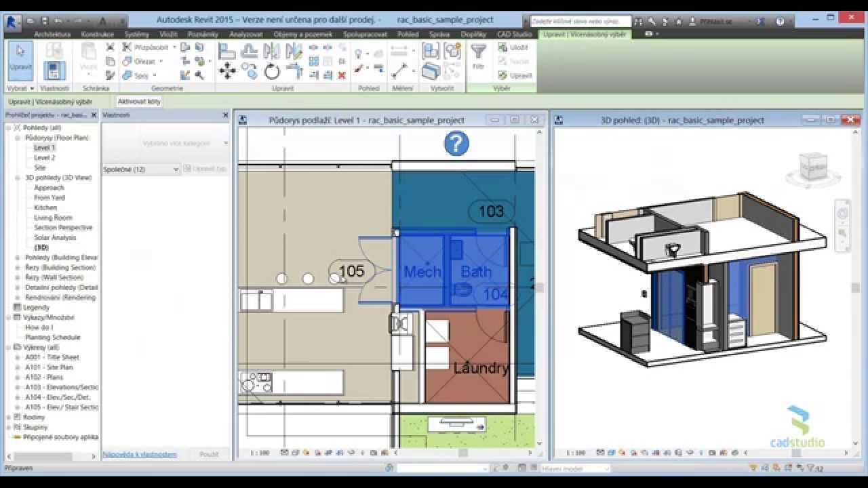
Task: Open Level 2 floor plan in browser
Action: click(x=44, y=157)
